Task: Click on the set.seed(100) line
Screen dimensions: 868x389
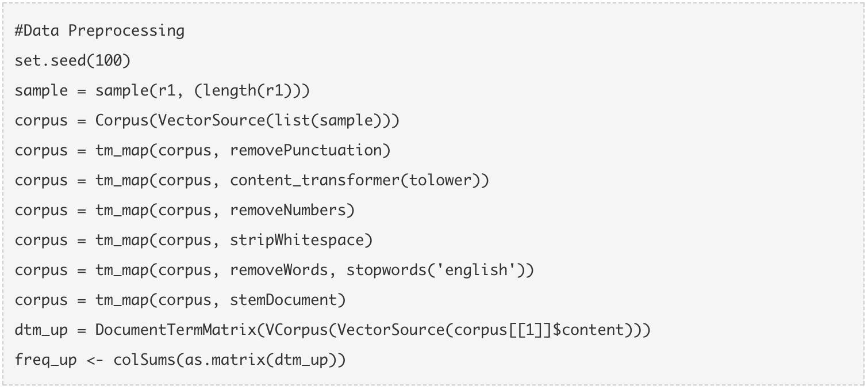Action: 74,60
